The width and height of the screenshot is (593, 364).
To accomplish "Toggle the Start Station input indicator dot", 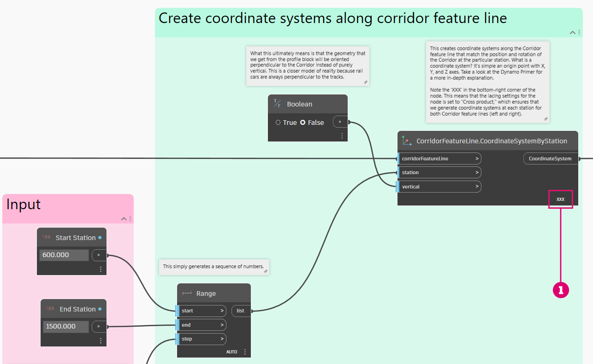I will coord(100,238).
